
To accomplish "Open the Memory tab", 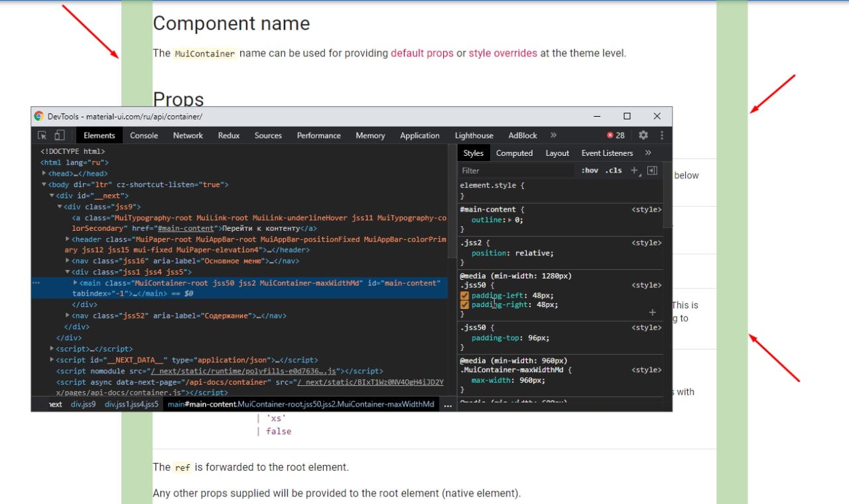I will (x=370, y=135).
